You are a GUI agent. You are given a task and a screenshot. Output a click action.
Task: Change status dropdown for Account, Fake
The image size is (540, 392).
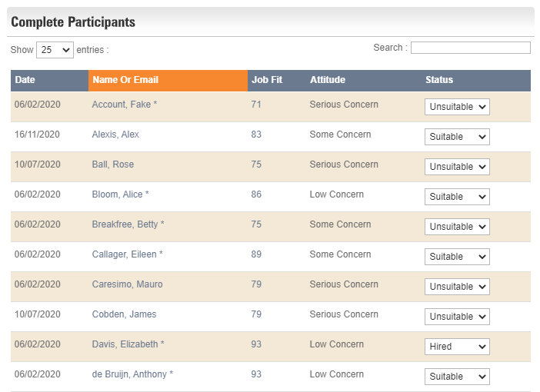click(x=457, y=107)
